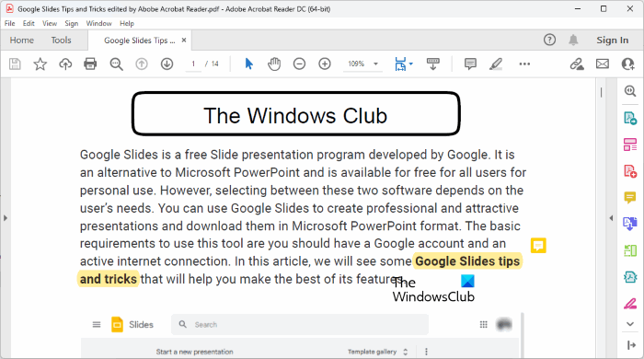644x359 pixels.
Task: Open the Sign menu
Action: (72, 23)
